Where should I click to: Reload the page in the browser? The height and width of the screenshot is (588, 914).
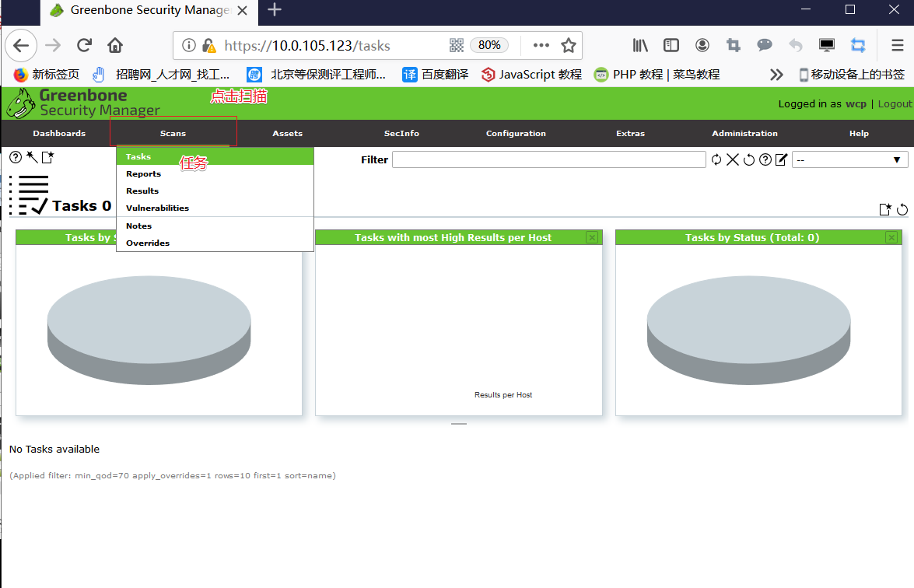coord(85,45)
